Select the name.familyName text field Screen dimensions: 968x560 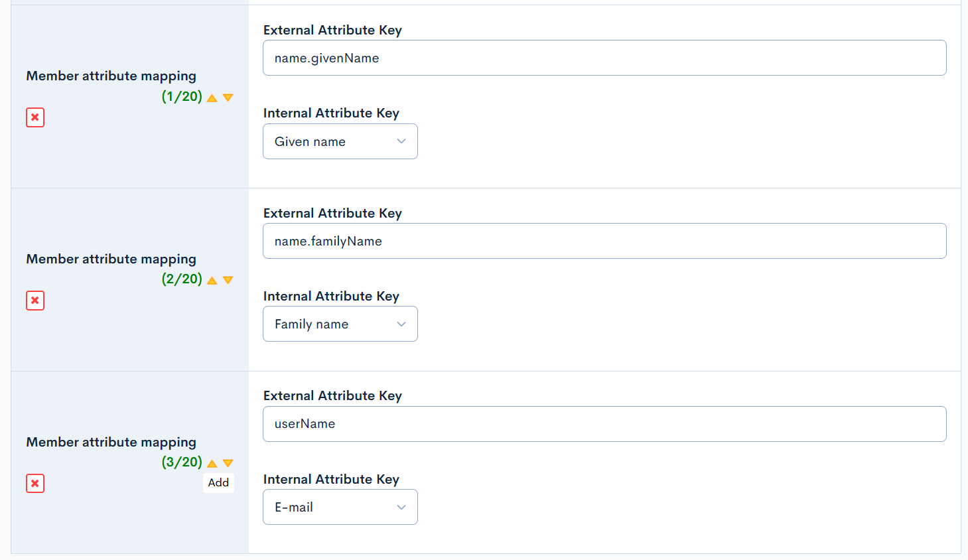(x=604, y=241)
